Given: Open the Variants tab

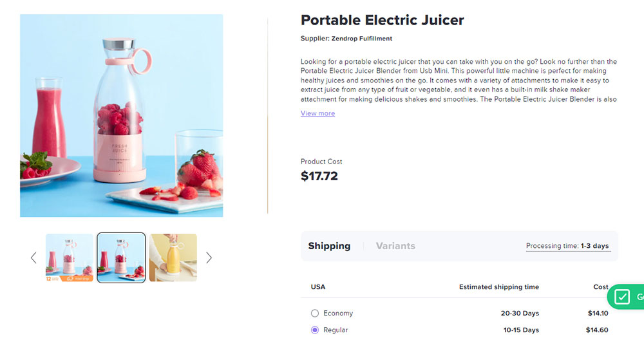Looking at the screenshot, I should 395,246.
